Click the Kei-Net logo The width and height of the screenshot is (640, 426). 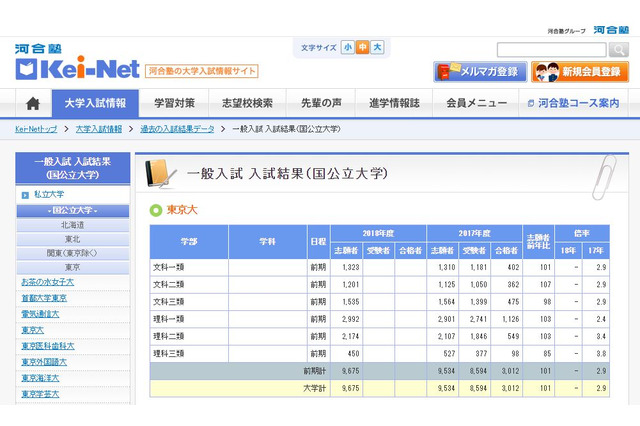coord(77,67)
